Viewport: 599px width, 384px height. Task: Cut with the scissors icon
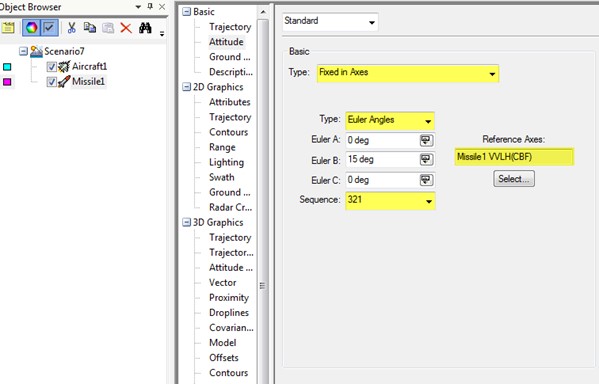click(x=71, y=28)
